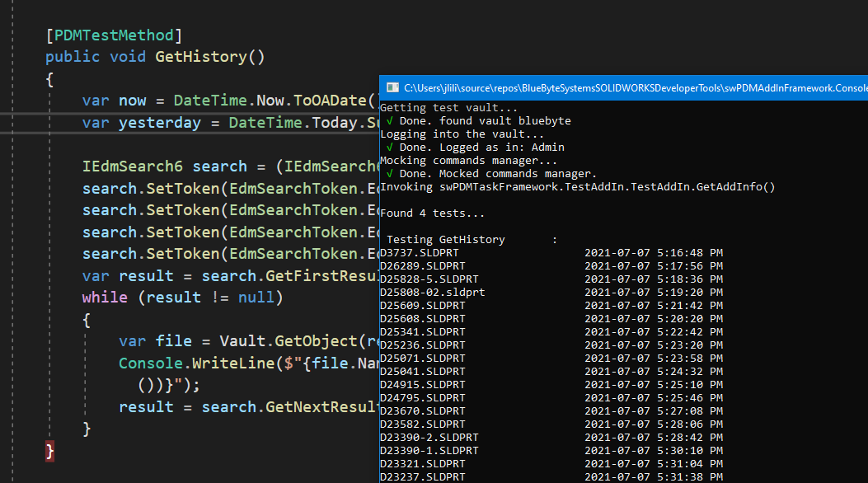This screenshot has height=483, width=868.
Task: Click timestamp 5:17:56 PM in console
Action: pyautogui.click(x=690, y=267)
